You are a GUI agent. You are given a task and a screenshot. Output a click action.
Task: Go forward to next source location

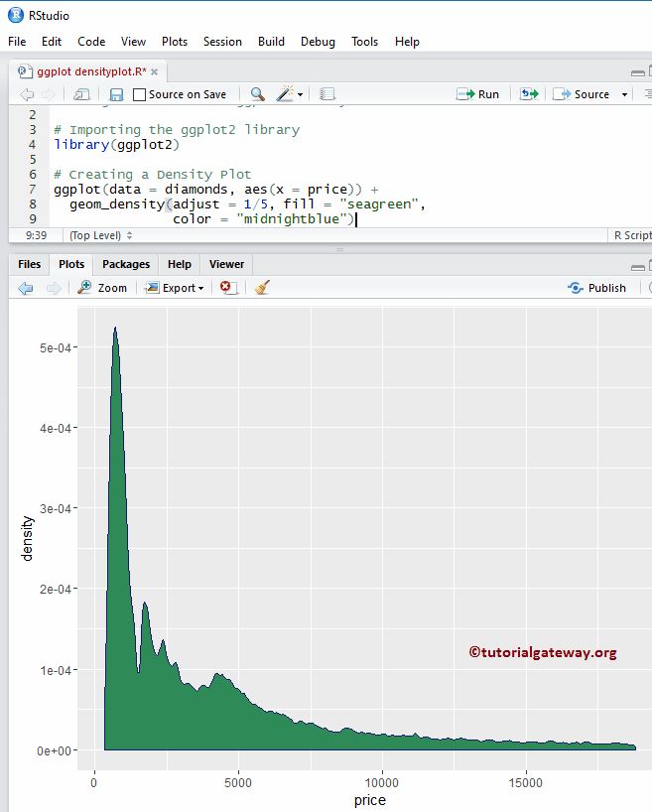[49, 94]
